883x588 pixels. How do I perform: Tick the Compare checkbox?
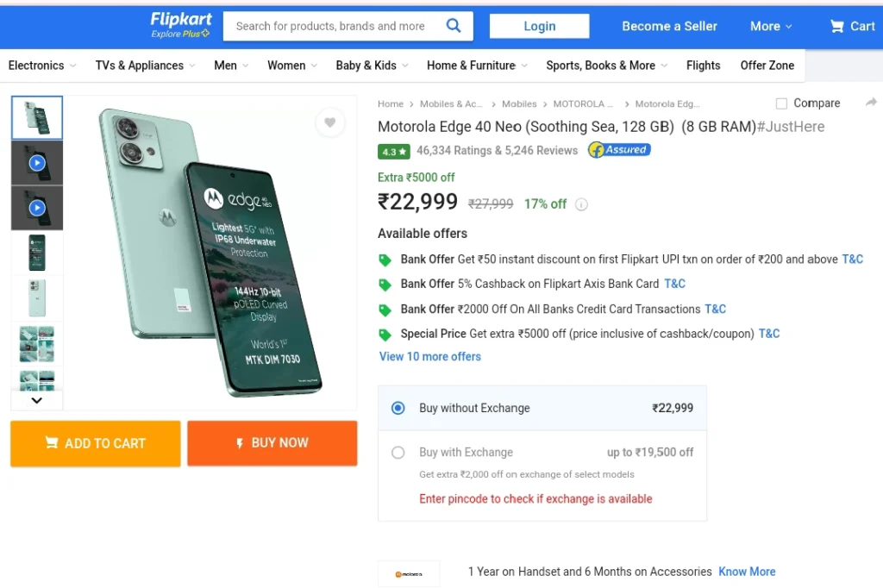click(781, 103)
